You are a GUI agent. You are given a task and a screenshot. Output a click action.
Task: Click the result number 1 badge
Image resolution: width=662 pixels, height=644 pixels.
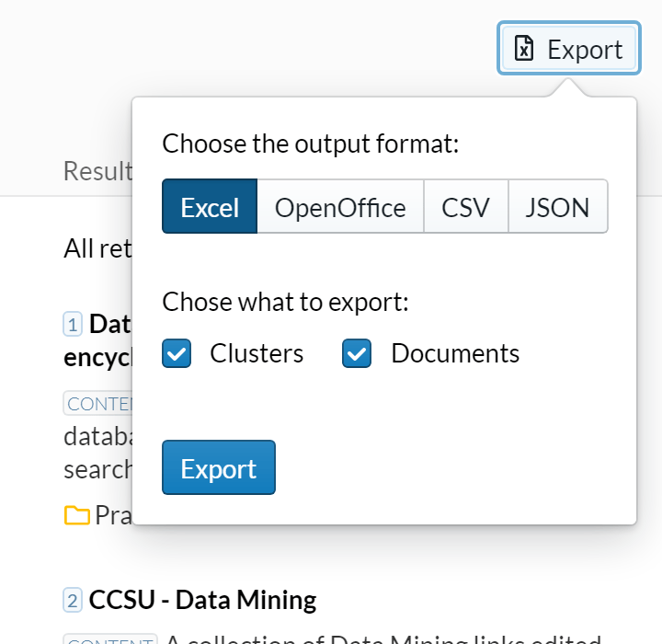(73, 325)
